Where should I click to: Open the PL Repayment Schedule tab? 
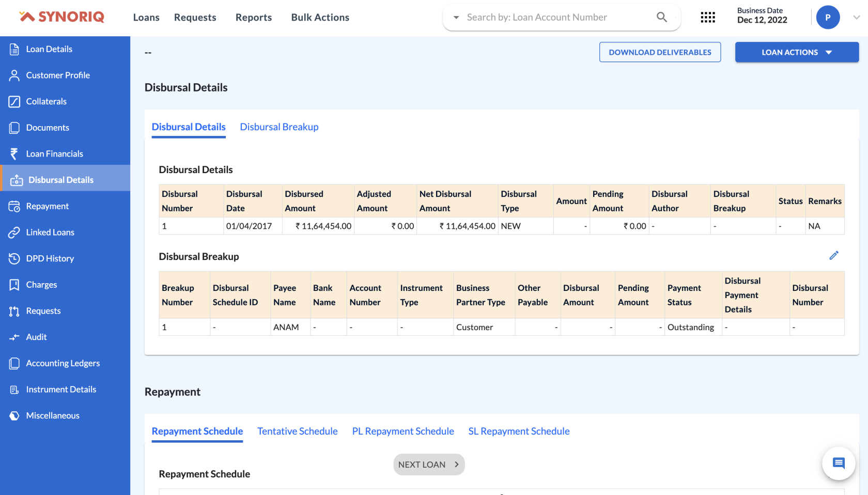click(x=403, y=431)
